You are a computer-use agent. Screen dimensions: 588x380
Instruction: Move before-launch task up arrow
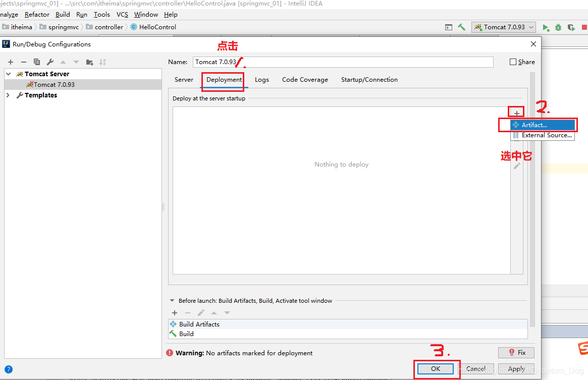[214, 313]
